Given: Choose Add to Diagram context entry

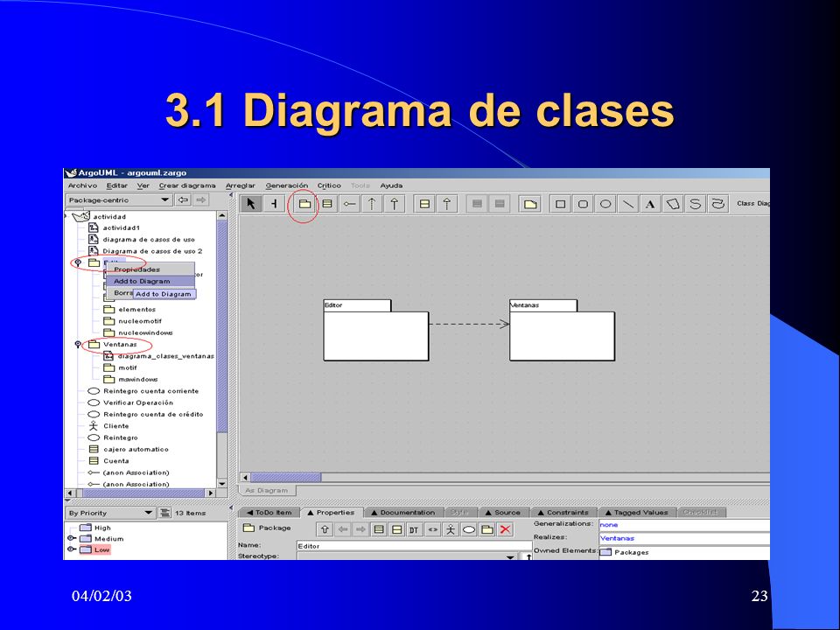Looking at the screenshot, I should pyautogui.click(x=150, y=281).
